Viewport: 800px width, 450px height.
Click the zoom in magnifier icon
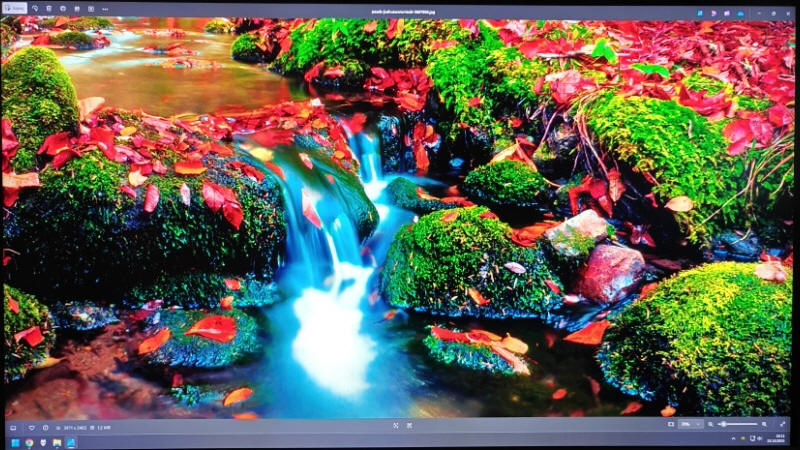pyautogui.click(x=764, y=424)
